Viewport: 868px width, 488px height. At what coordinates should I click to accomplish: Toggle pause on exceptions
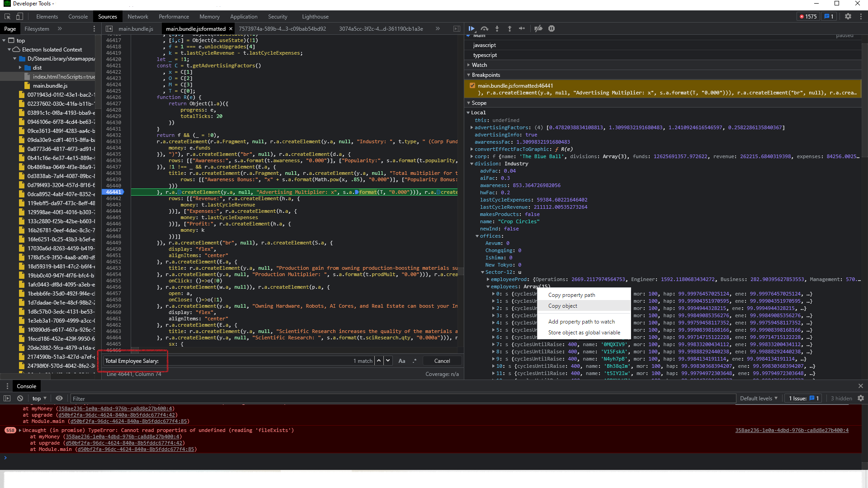tap(552, 28)
